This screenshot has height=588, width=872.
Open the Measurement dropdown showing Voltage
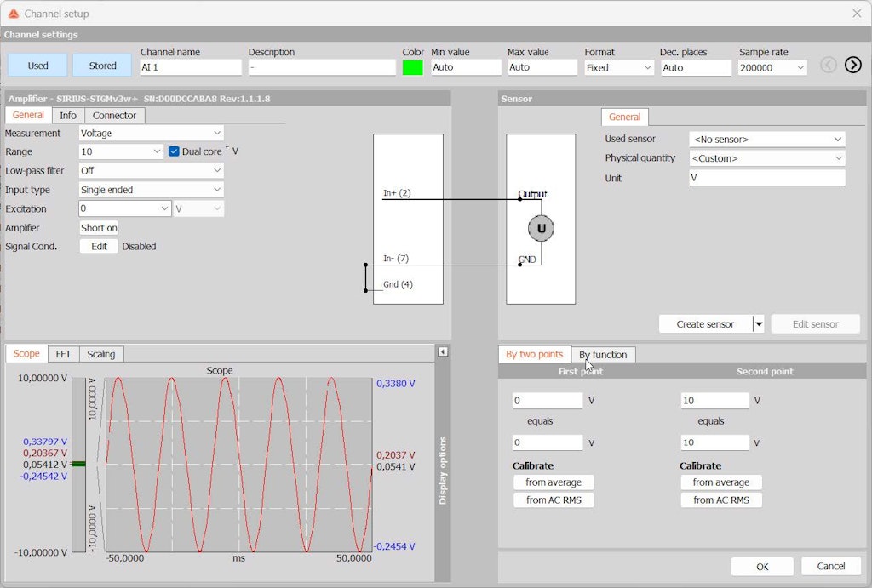152,133
